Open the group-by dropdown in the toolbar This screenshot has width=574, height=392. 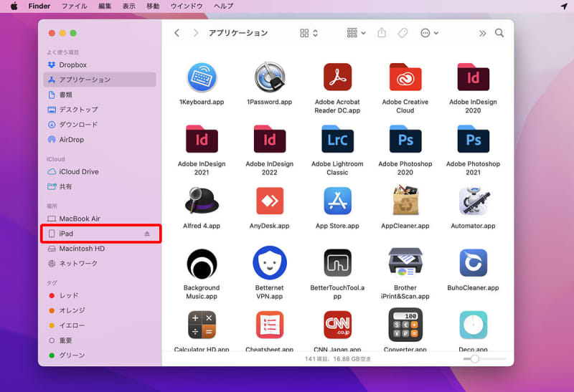pos(356,33)
